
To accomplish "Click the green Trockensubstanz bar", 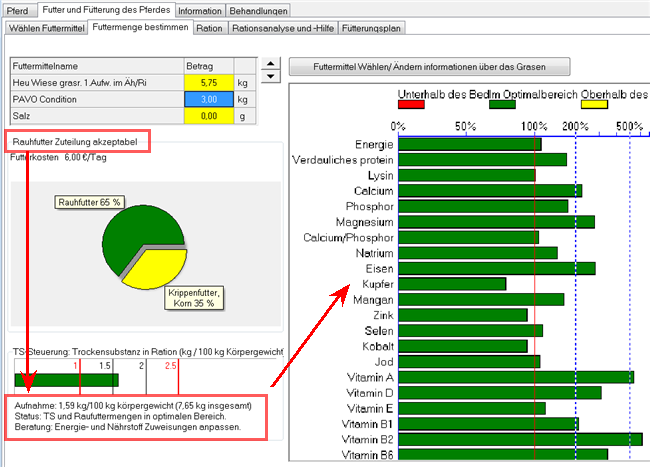I will click(x=66, y=380).
